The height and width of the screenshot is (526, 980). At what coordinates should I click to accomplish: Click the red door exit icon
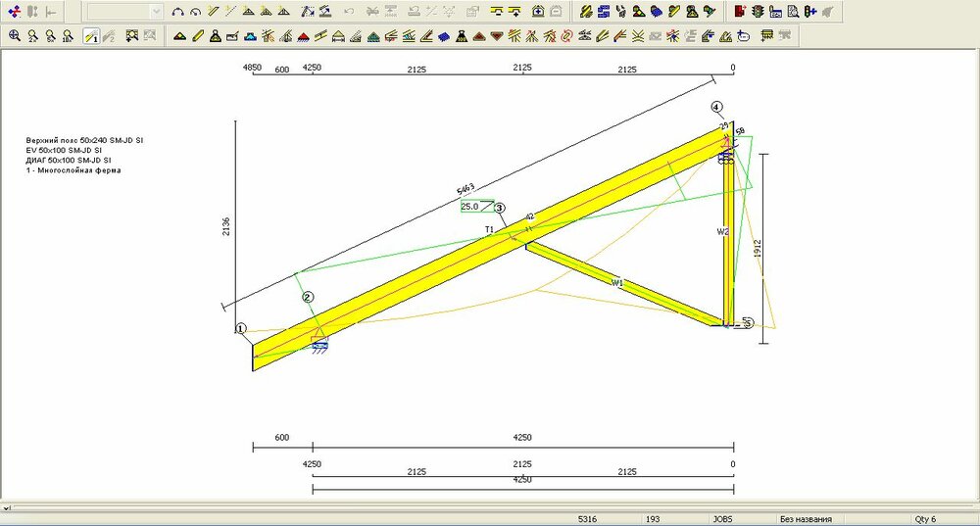[740, 11]
